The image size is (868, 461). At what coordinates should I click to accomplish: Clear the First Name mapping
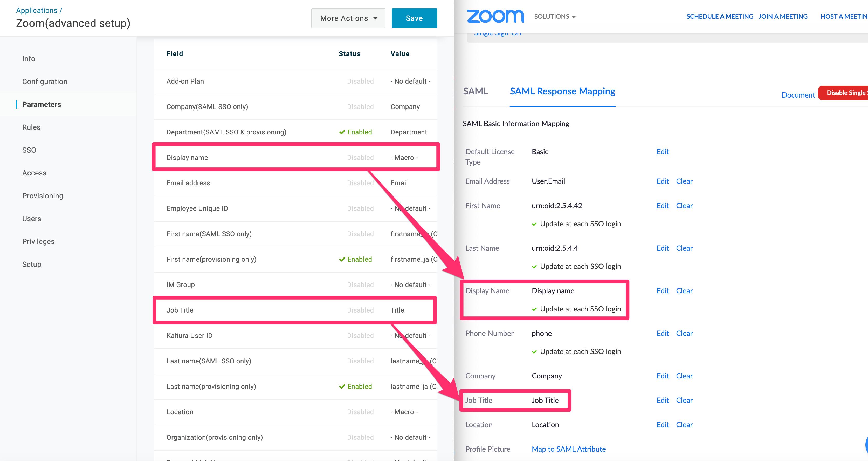point(684,206)
